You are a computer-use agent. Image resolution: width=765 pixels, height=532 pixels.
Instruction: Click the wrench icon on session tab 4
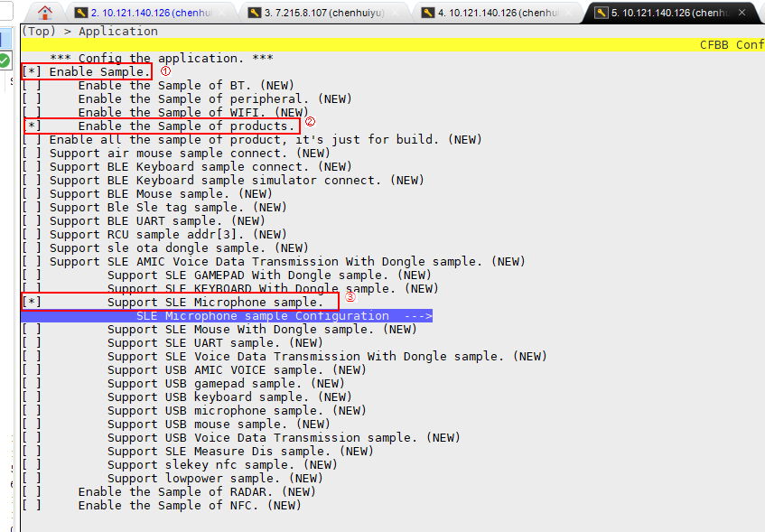click(x=426, y=13)
